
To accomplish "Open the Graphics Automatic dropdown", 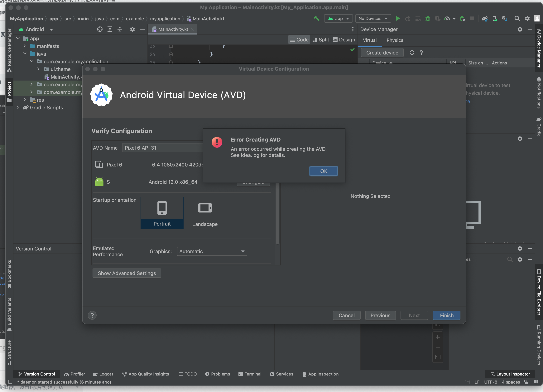I will pyautogui.click(x=212, y=251).
